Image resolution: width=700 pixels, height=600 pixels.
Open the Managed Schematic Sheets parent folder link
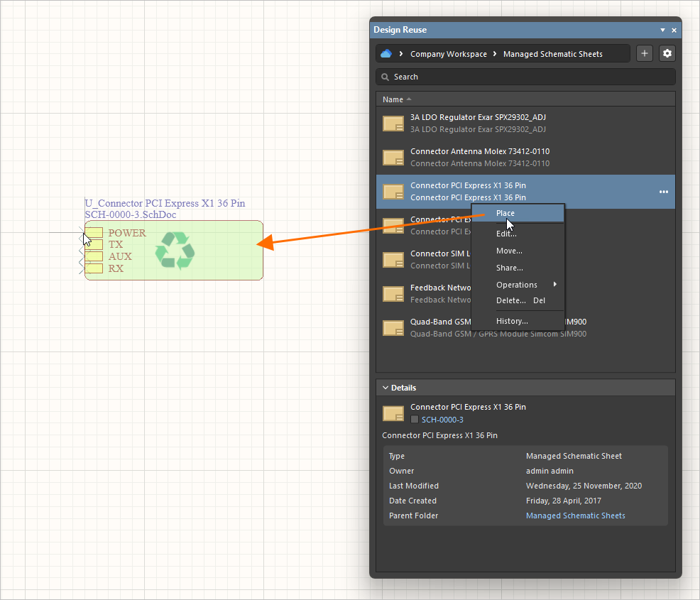click(575, 516)
